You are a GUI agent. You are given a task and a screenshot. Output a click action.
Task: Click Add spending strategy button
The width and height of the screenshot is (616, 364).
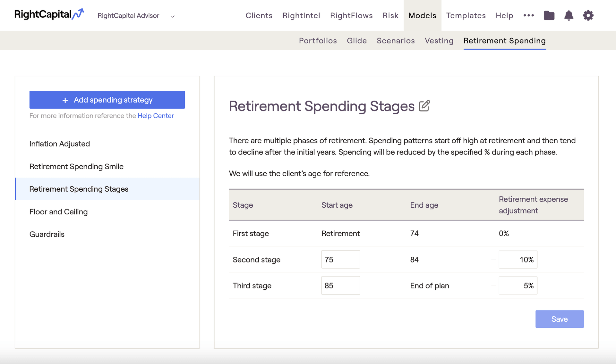tap(107, 100)
